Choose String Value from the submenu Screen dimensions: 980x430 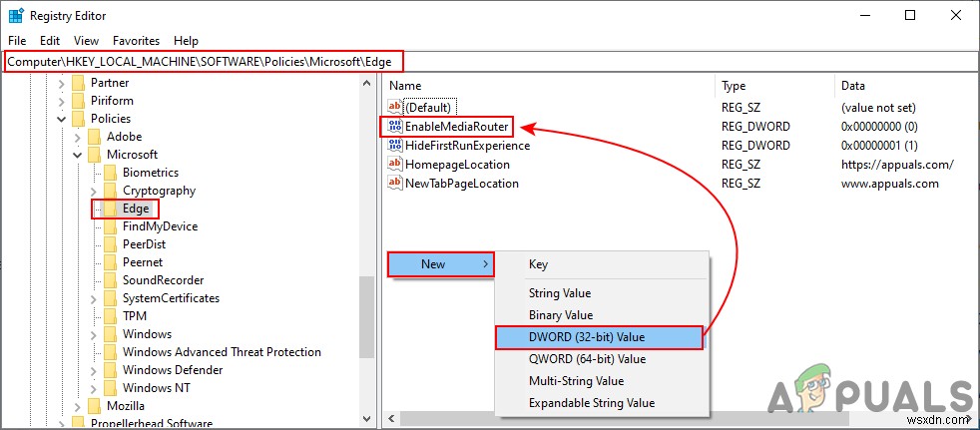602,293
